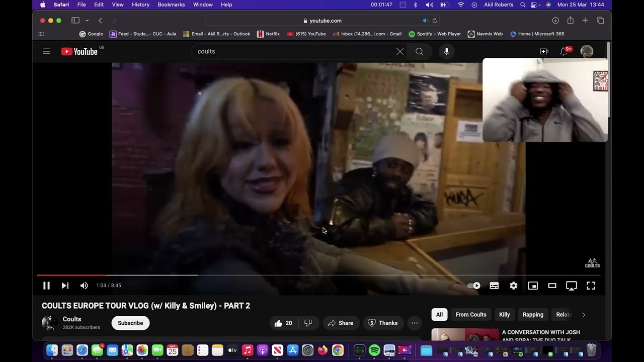The height and width of the screenshot is (362, 644).
Task: Click the Coults channel avatar
Action: 49,323
